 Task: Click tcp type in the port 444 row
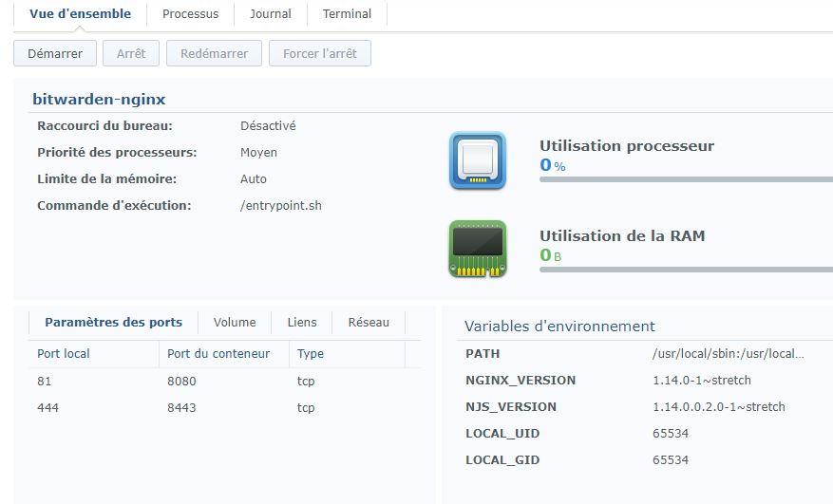point(306,408)
